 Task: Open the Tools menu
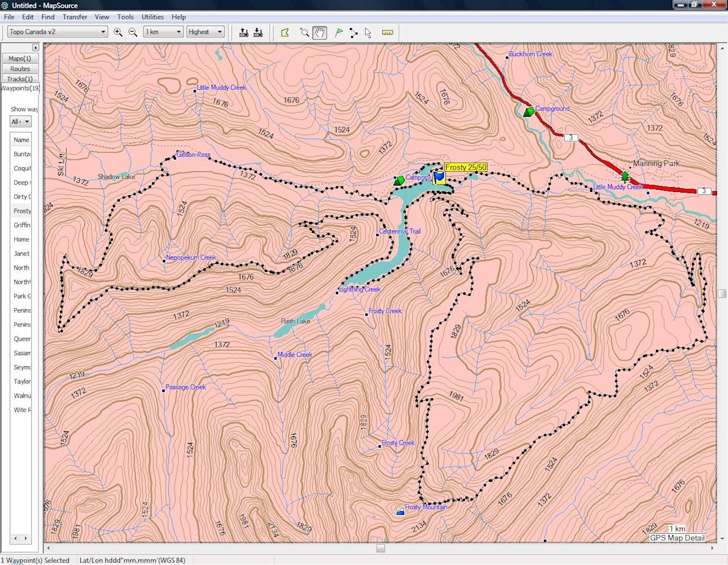pyautogui.click(x=125, y=17)
